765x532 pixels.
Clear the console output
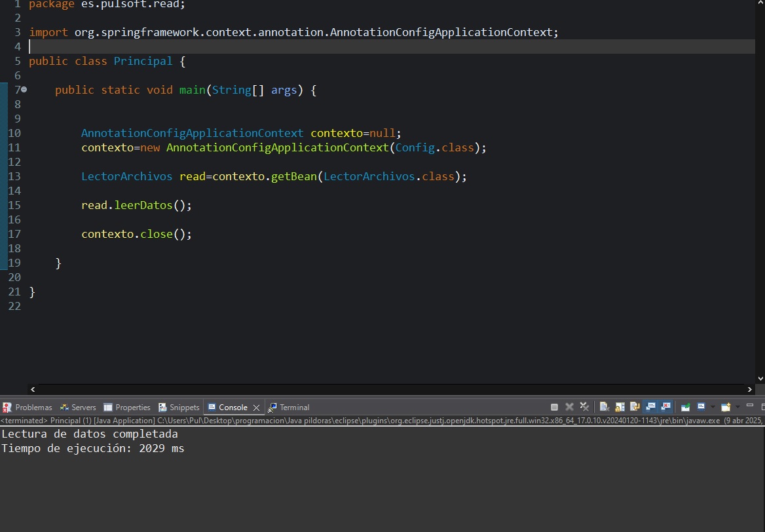(605, 407)
